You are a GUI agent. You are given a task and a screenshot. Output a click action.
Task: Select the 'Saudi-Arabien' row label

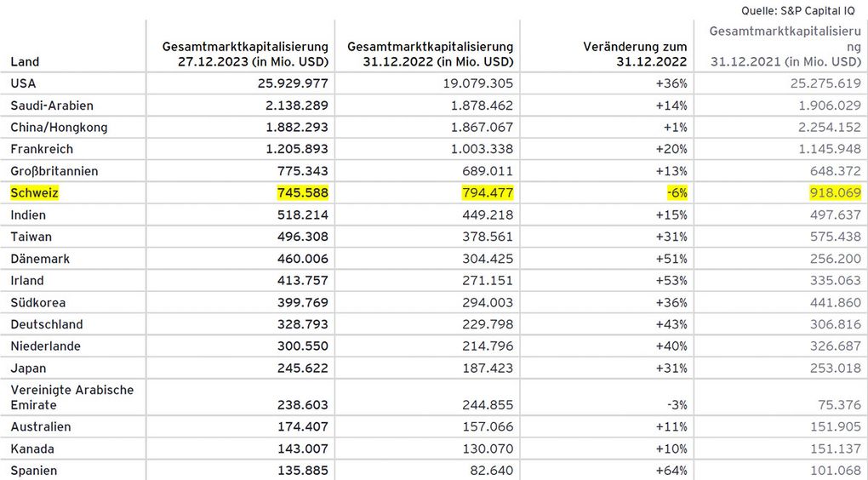52,106
